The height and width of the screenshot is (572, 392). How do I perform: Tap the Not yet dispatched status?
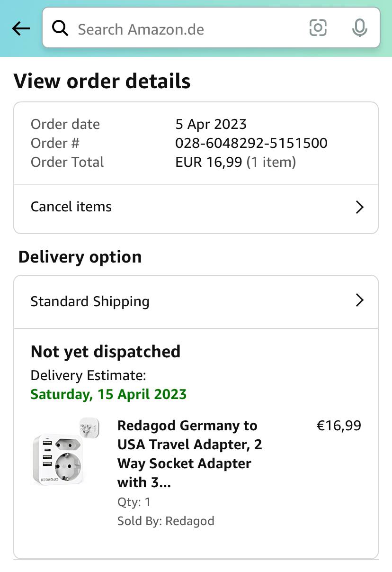pyautogui.click(x=105, y=352)
